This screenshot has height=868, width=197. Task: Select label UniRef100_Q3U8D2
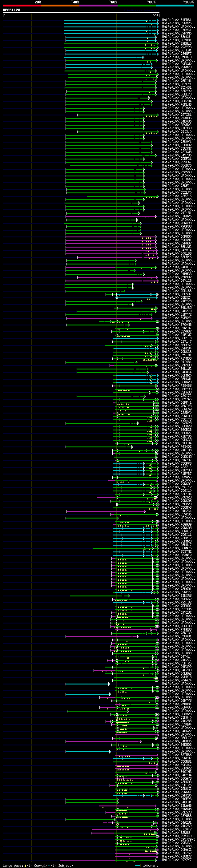click(177, 145)
